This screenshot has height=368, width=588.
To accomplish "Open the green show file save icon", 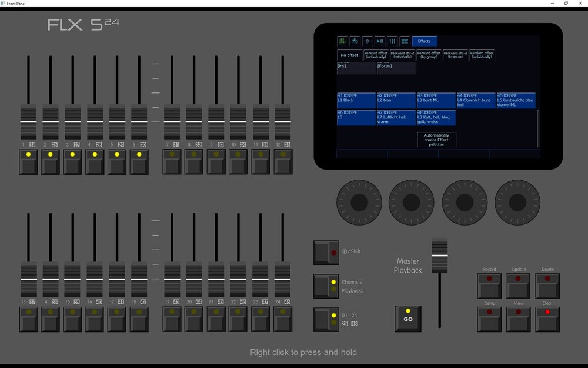I will coord(342,41).
